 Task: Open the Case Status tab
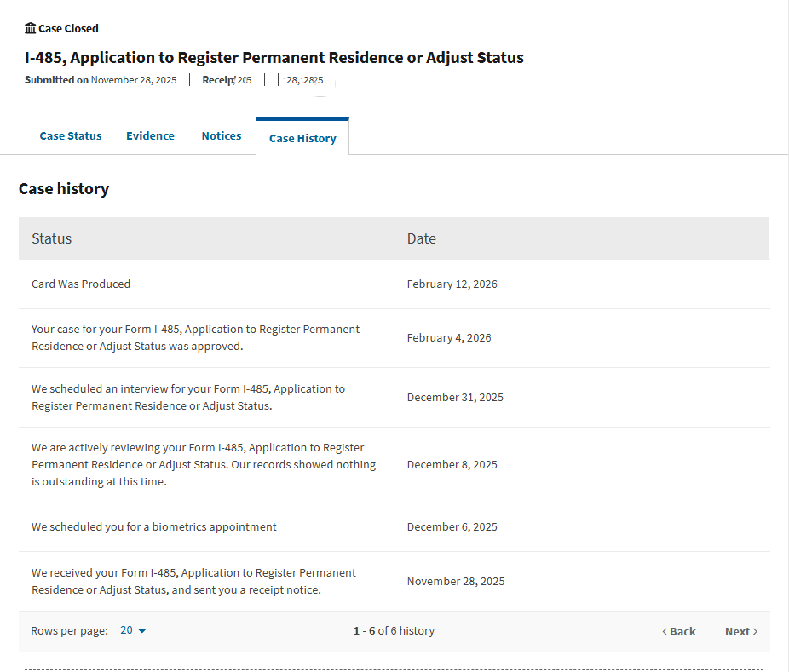click(71, 135)
